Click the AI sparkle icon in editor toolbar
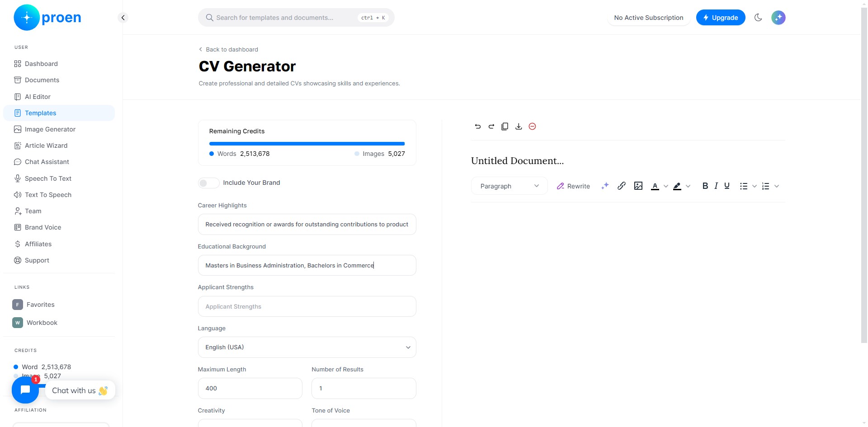Image resolution: width=868 pixels, height=427 pixels. click(x=605, y=186)
